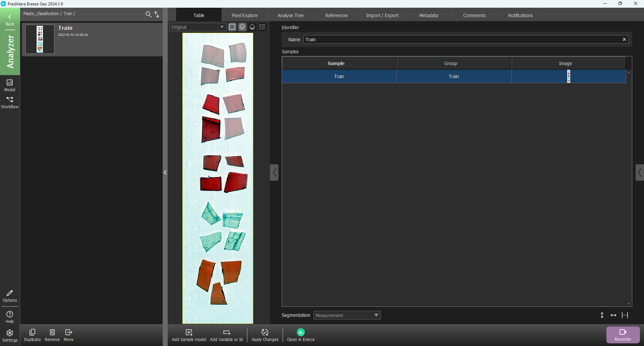644x346 pixels.
Task: Click Add Variable or Id icon
Action: [226, 332]
